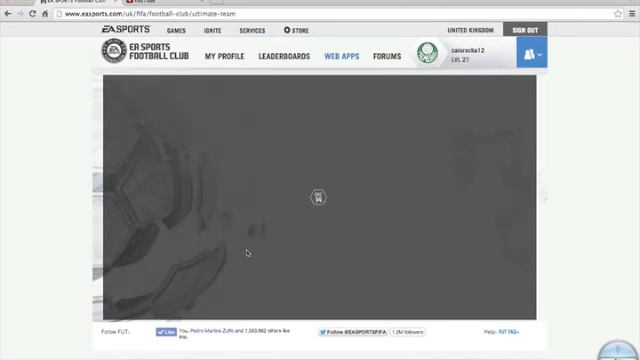This screenshot has height=360, width=640.
Task: Switch to the Web Apps tab
Action: point(342,56)
